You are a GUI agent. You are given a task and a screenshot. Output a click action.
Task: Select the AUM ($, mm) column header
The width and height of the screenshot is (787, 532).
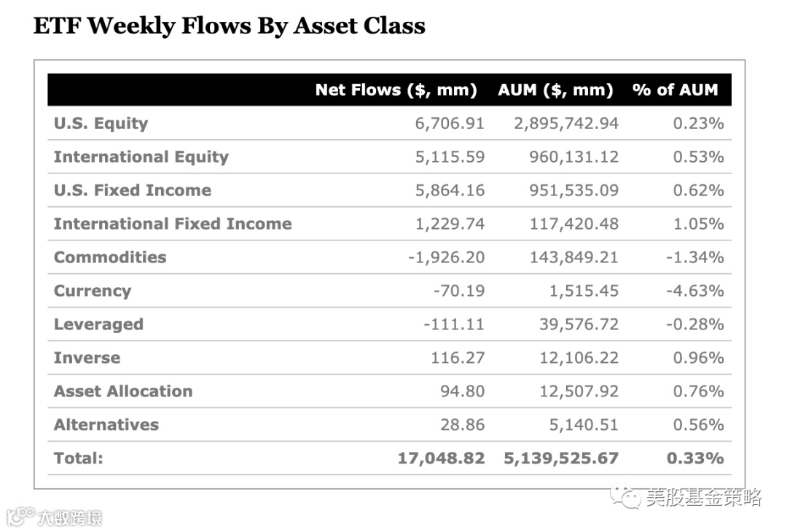[x=555, y=90]
